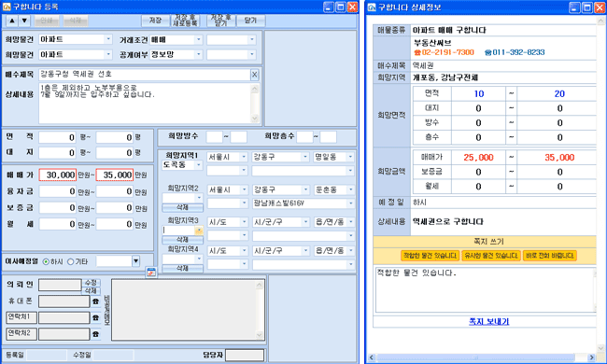Click the 유사한 물건 있습니다 preset button
Viewport: 607px width, 364px height.
point(491,256)
